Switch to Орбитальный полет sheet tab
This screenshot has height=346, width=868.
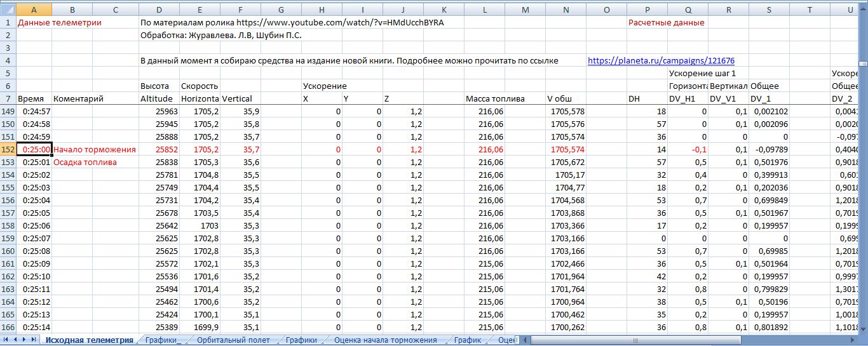click(x=233, y=340)
